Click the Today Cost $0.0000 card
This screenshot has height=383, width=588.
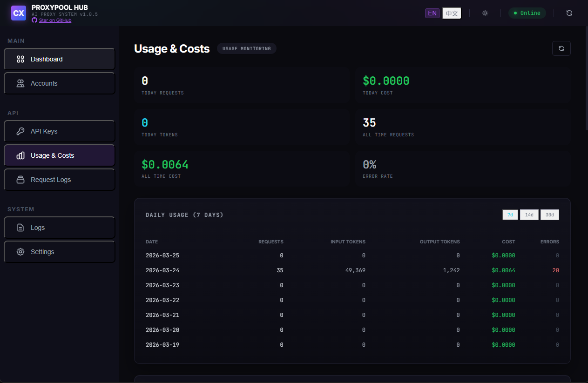click(x=463, y=85)
